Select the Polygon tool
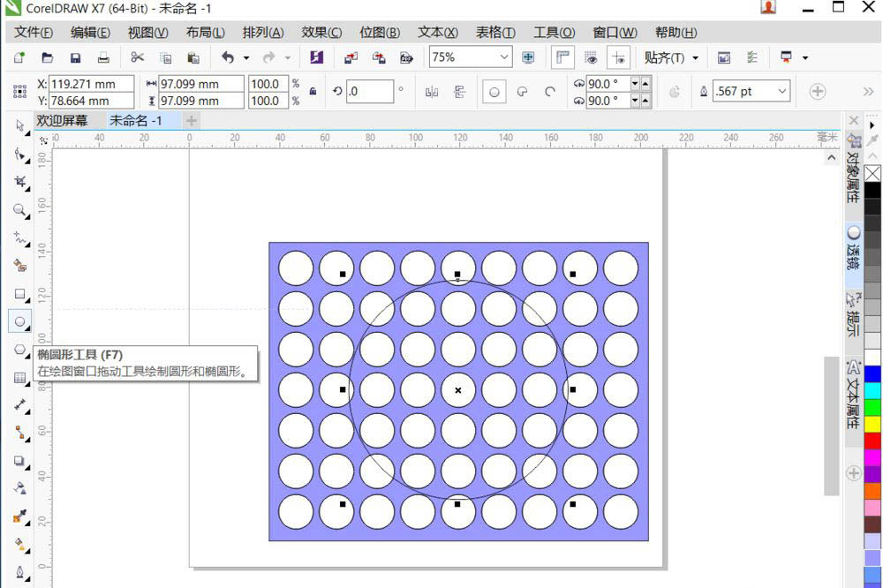 pos(19,350)
